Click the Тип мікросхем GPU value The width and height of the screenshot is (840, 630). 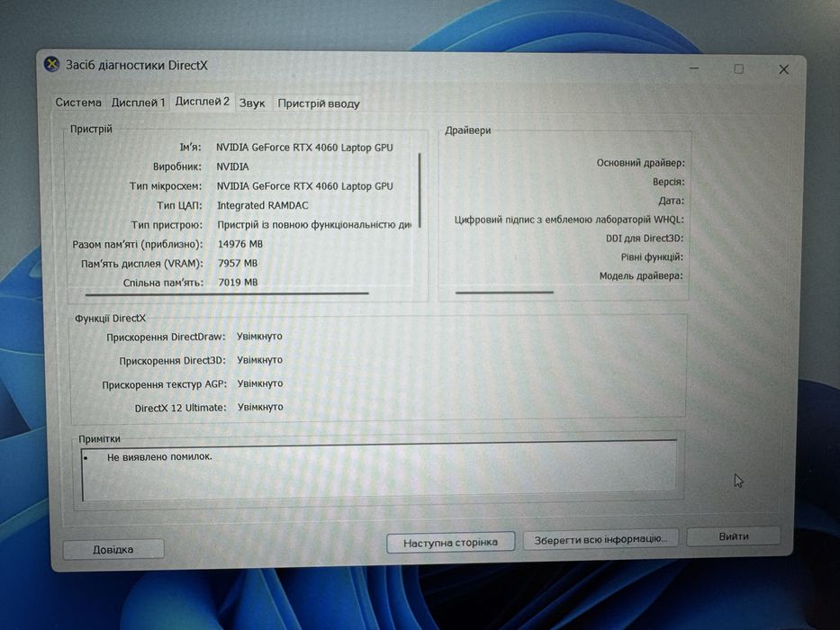pos(305,186)
